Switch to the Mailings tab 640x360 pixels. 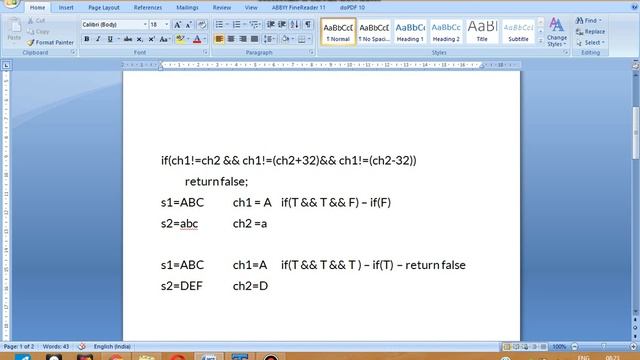click(x=187, y=7)
